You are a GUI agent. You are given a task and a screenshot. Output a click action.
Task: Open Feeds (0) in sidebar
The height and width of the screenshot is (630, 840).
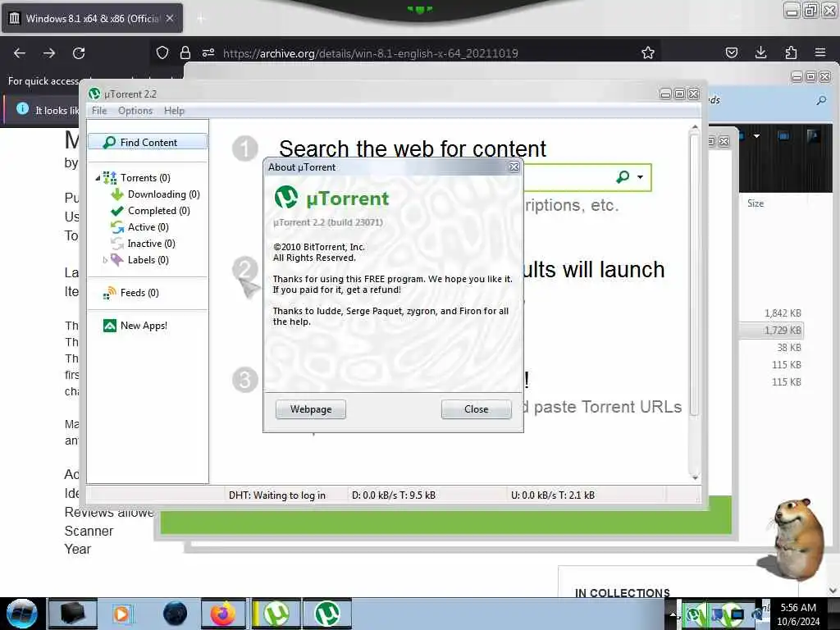click(x=139, y=293)
